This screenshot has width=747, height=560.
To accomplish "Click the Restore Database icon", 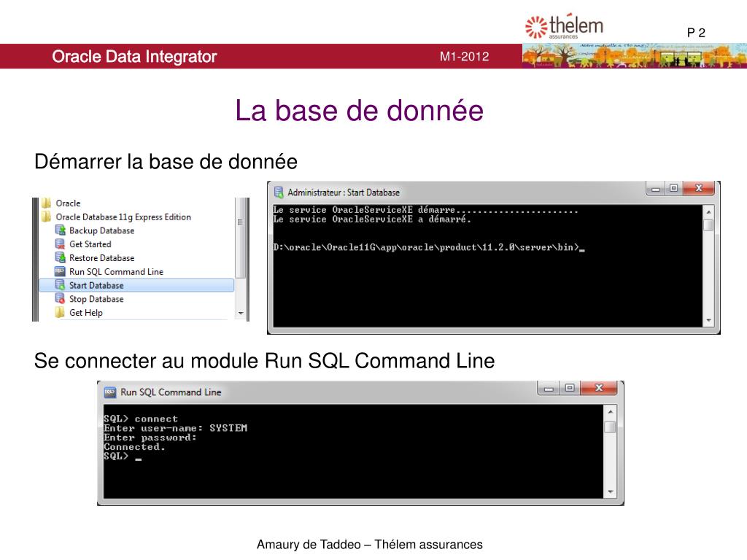I will coord(60,257).
